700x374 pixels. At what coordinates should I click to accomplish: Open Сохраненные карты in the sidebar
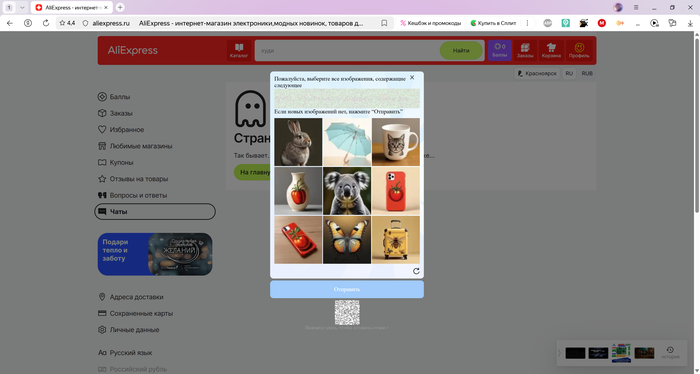(135, 313)
